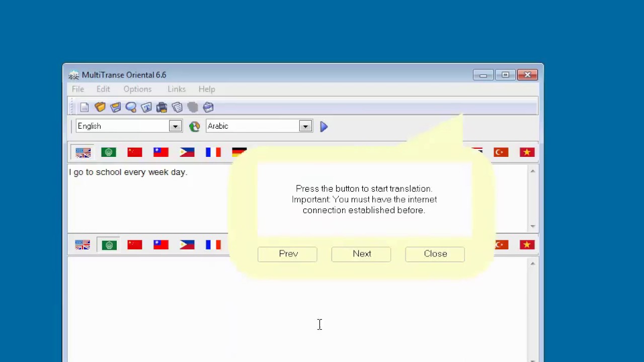The height and width of the screenshot is (362, 644).
Task: Click the Close button in the tip
Action: (435, 254)
